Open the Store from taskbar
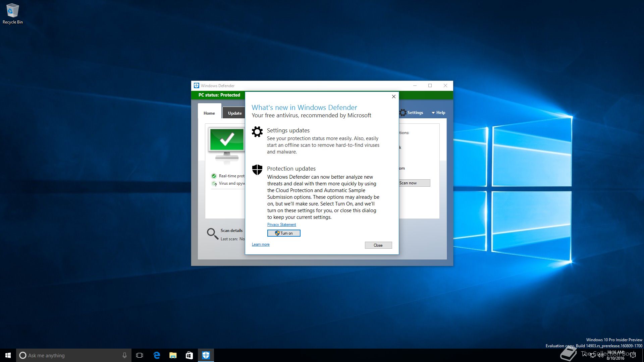Viewport: 644px width, 362px height. [x=190, y=355]
